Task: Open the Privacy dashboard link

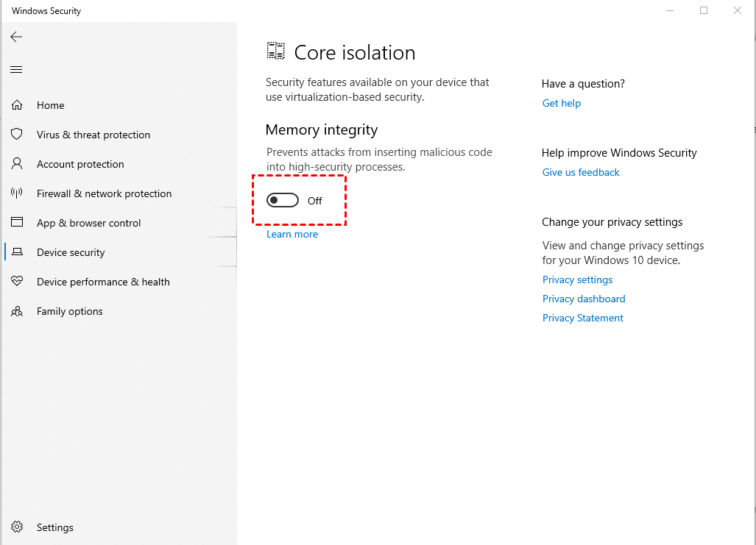Action: pyautogui.click(x=583, y=299)
